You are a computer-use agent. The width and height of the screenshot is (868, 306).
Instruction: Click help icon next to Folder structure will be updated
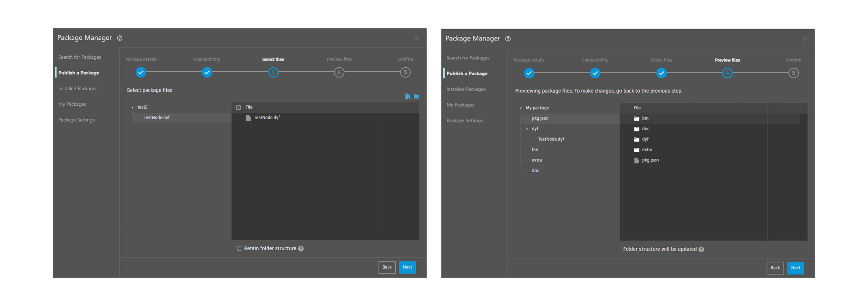click(701, 249)
